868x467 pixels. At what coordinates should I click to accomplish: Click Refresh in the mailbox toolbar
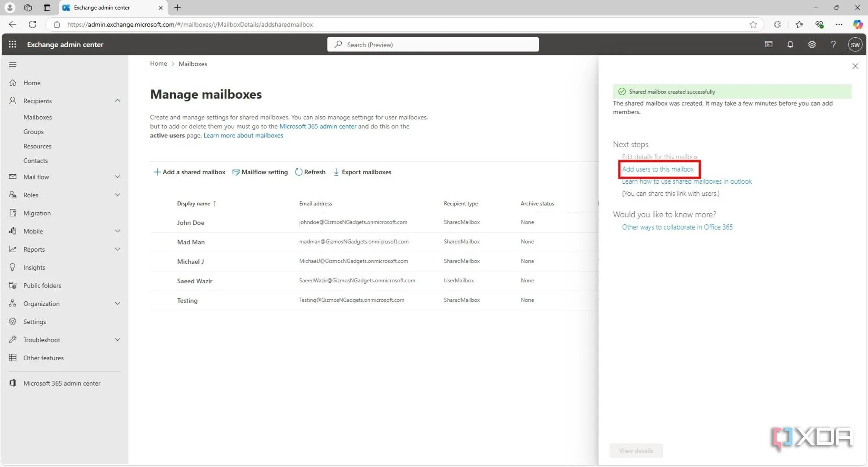[310, 172]
